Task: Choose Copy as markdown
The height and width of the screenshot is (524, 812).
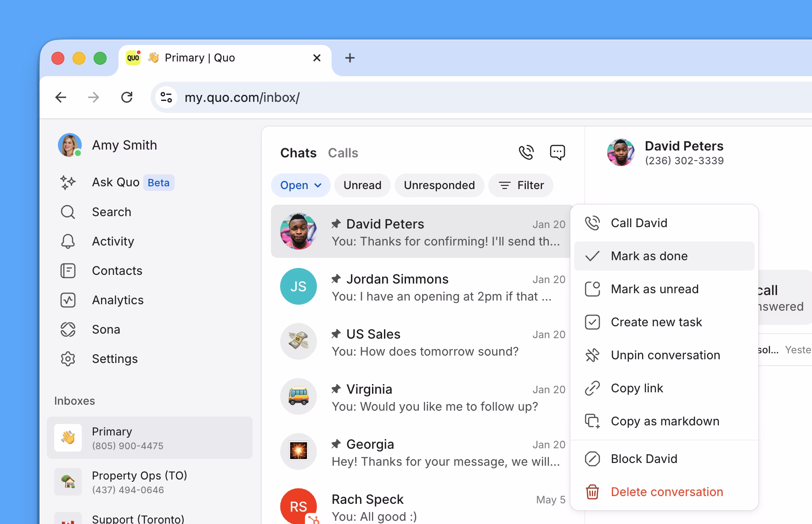Action: pos(664,421)
